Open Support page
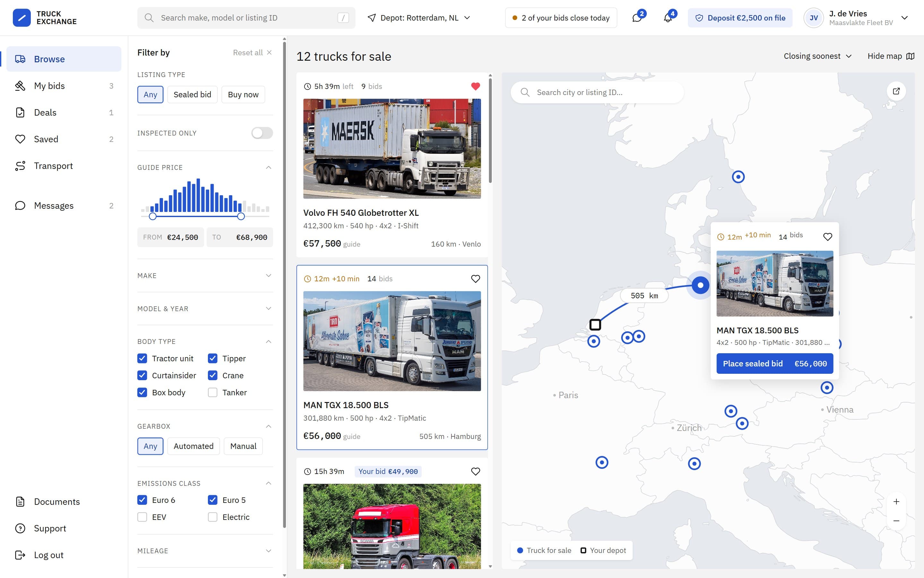The image size is (924, 578). pos(64,528)
